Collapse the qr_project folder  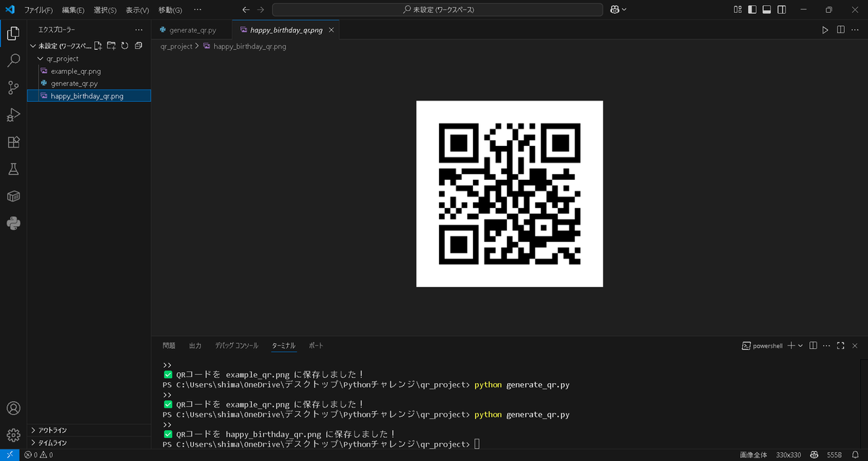pyautogui.click(x=41, y=59)
